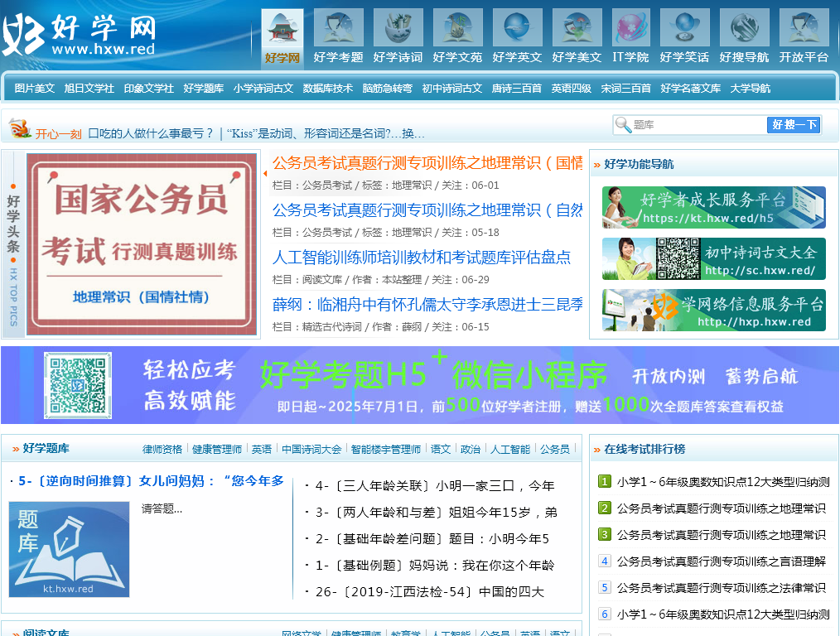The image size is (840, 636).
Task: Open the 好学网络信息服务平台 banner
Action: (713, 311)
